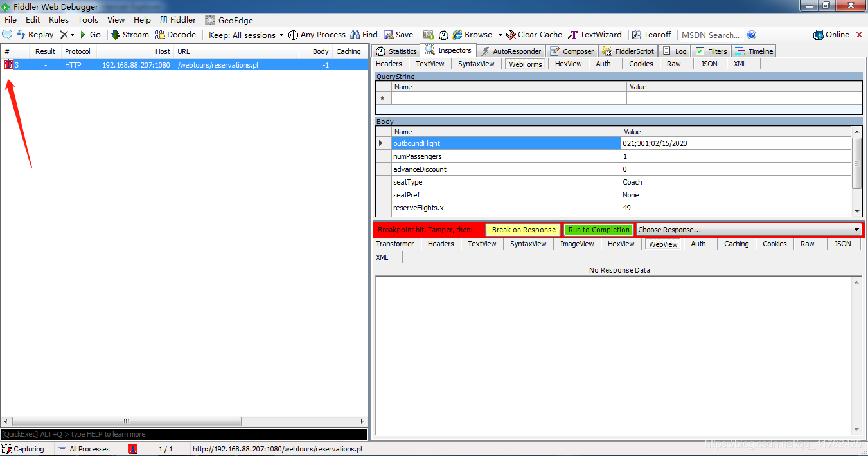
Task: Click the Any Process target icon
Action: (x=293, y=35)
